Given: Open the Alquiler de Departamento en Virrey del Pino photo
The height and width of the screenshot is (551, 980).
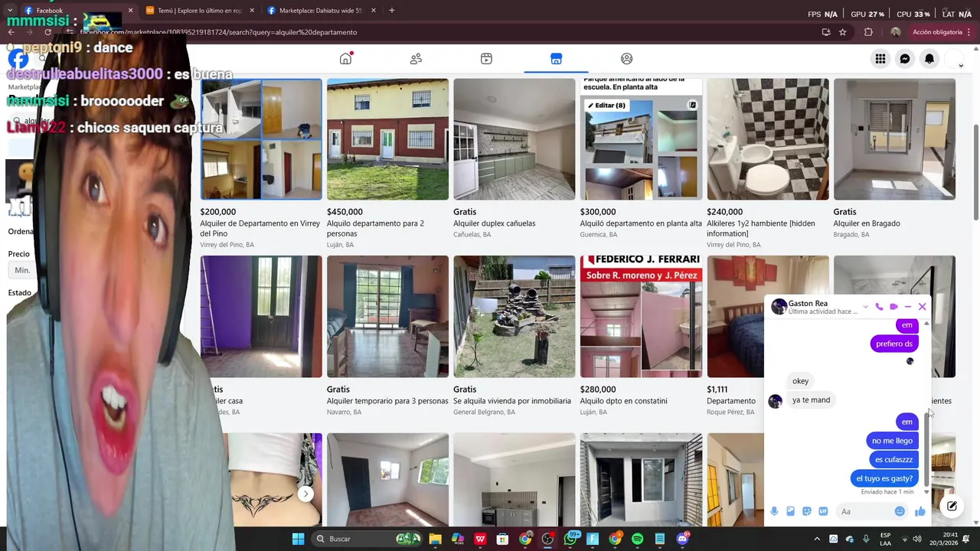Looking at the screenshot, I should tap(261, 139).
